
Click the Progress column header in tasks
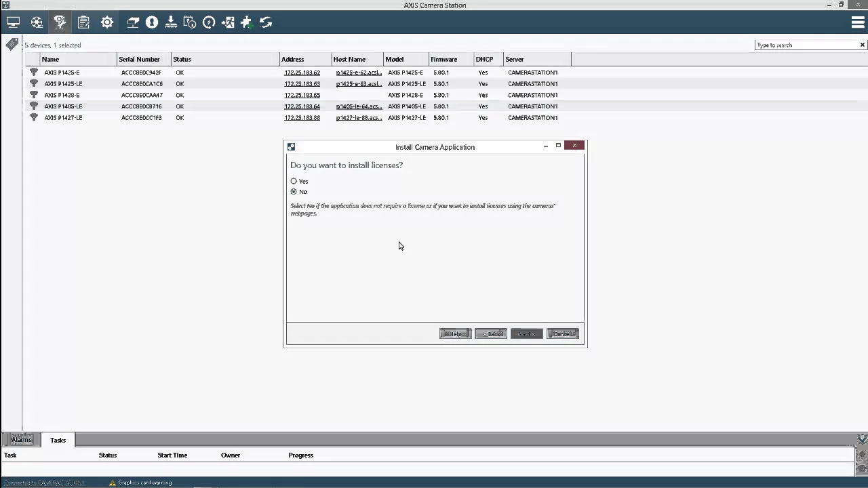pyautogui.click(x=300, y=455)
